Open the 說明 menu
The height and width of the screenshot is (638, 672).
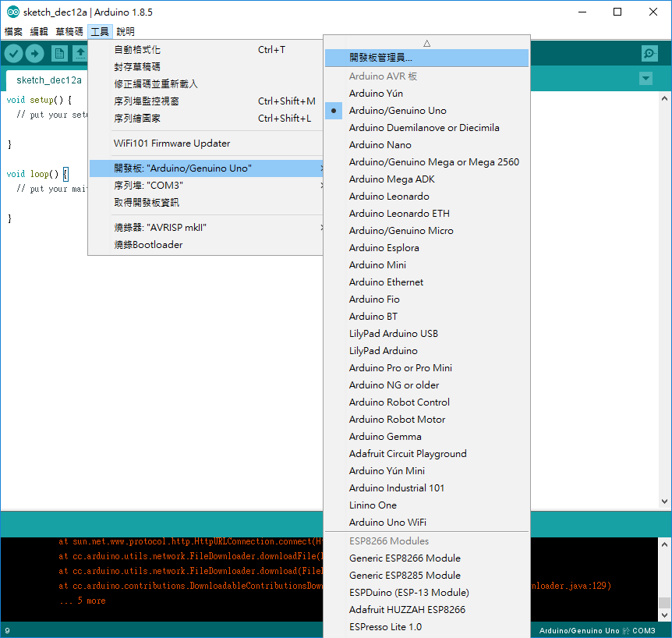point(126,31)
